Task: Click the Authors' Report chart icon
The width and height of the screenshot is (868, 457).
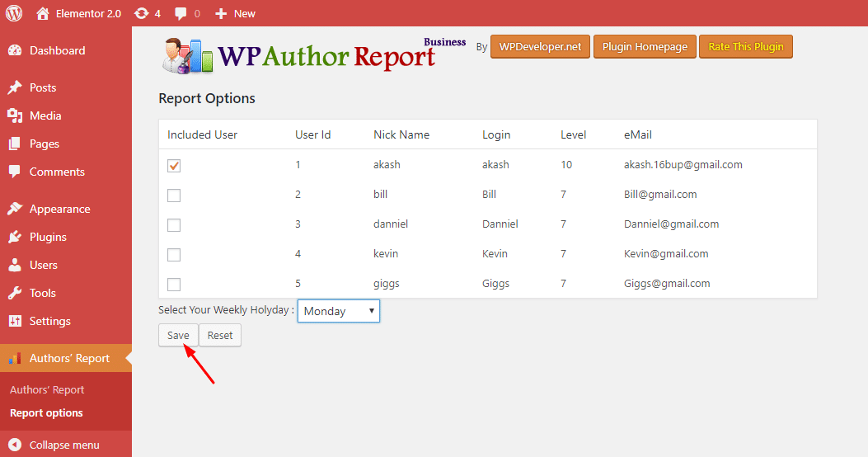Action: [15, 358]
